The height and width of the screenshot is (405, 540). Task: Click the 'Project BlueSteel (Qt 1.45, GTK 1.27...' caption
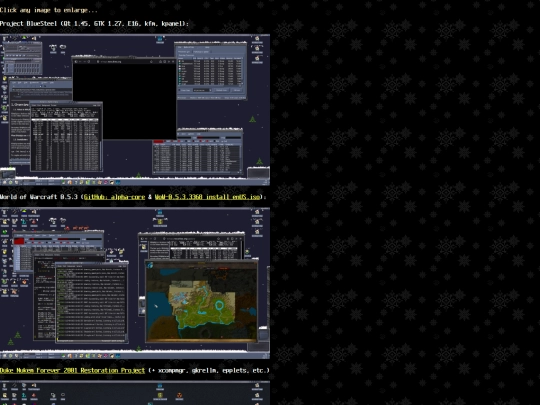(x=94, y=24)
